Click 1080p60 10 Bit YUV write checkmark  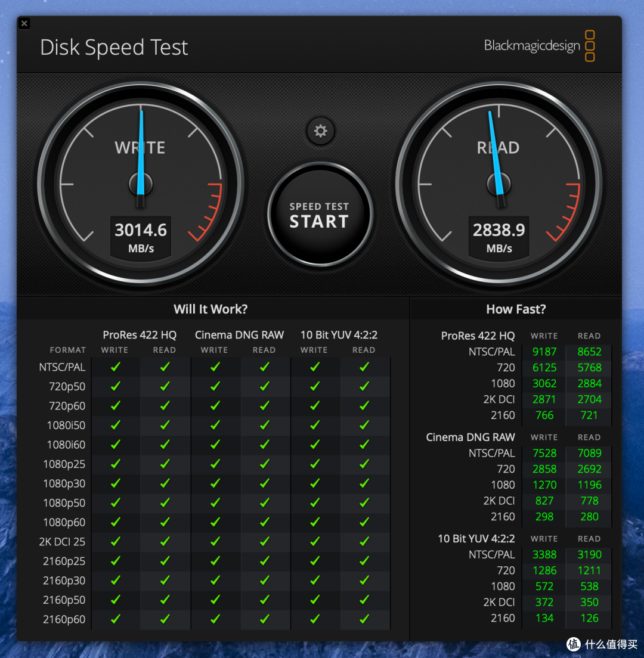(x=314, y=522)
